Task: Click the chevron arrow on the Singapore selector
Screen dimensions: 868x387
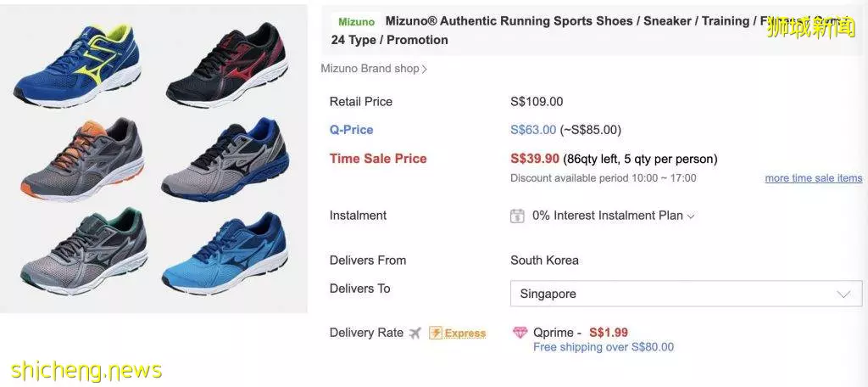Action: pyautogui.click(x=843, y=294)
